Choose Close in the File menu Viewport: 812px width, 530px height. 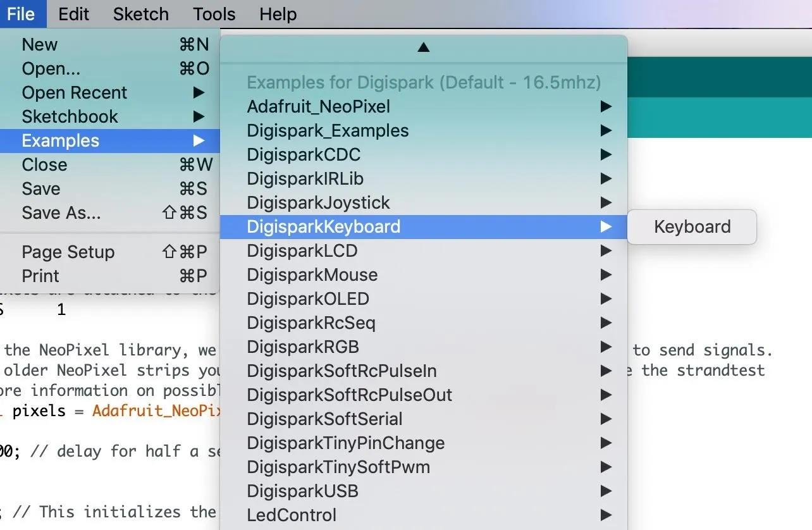click(x=110, y=164)
